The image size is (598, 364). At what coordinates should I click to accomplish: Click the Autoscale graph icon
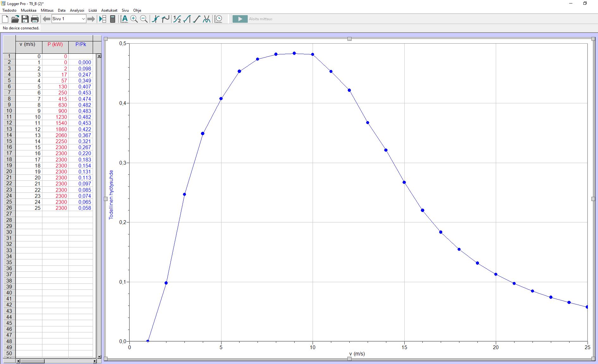124,19
